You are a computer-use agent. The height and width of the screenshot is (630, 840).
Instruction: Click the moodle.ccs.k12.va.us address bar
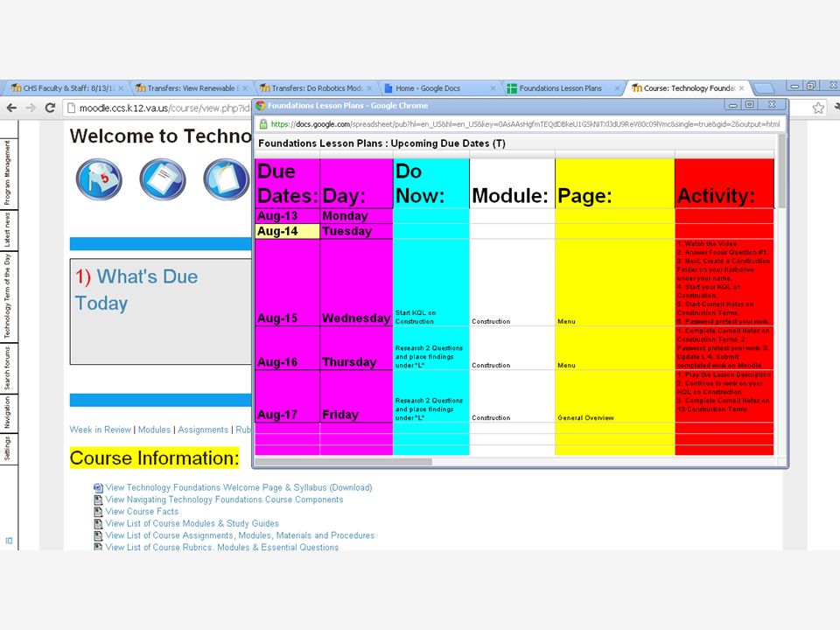(158, 108)
